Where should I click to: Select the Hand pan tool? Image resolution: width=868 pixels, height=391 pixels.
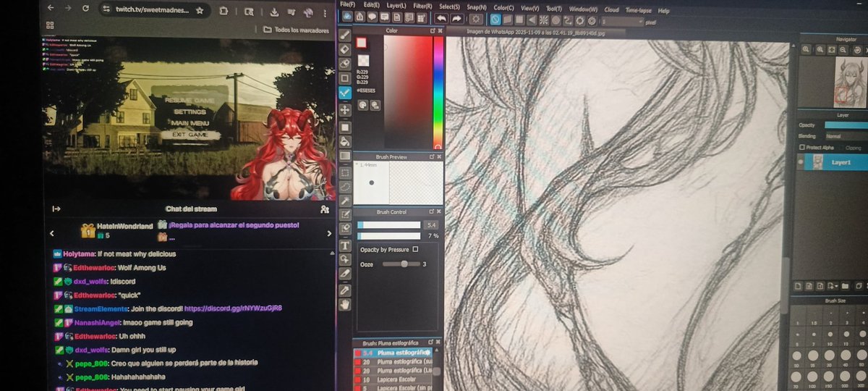coord(345,304)
